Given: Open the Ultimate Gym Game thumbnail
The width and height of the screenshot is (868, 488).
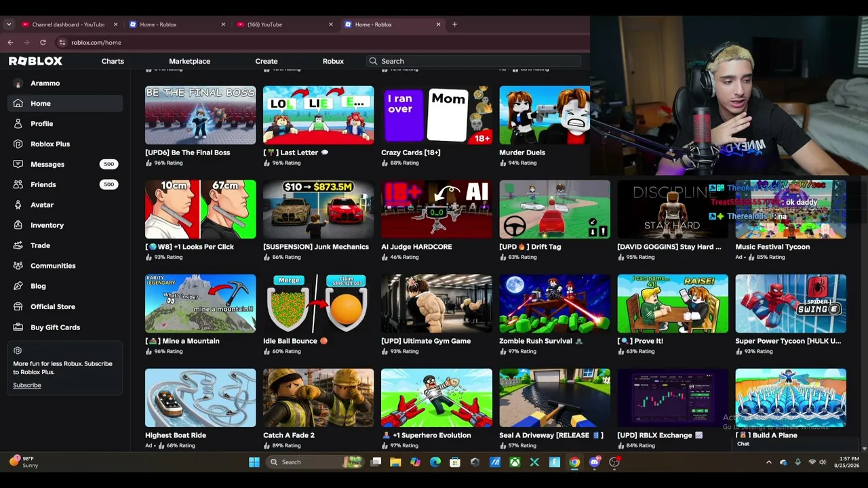Looking at the screenshot, I should (x=436, y=303).
